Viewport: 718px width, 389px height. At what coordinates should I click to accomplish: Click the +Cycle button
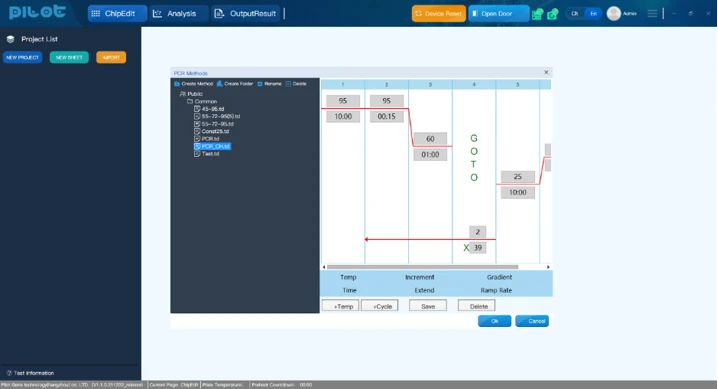pyautogui.click(x=380, y=306)
